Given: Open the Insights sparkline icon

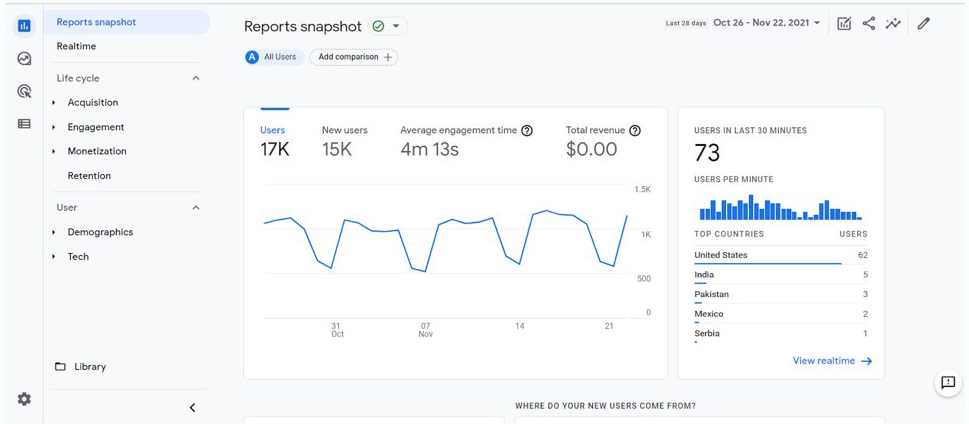Looking at the screenshot, I should coord(893,23).
